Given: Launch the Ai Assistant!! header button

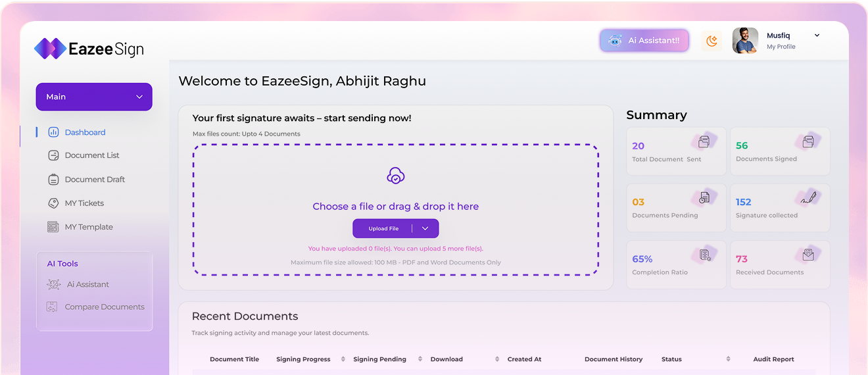Looking at the screenshot, I should click(644, 41).
